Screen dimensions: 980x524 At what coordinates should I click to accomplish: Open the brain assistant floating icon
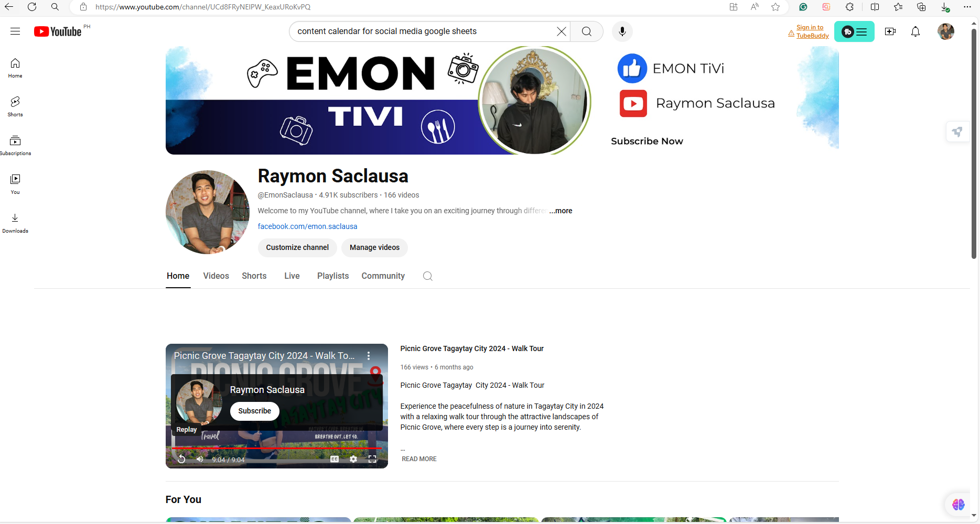tap(959, 505)
